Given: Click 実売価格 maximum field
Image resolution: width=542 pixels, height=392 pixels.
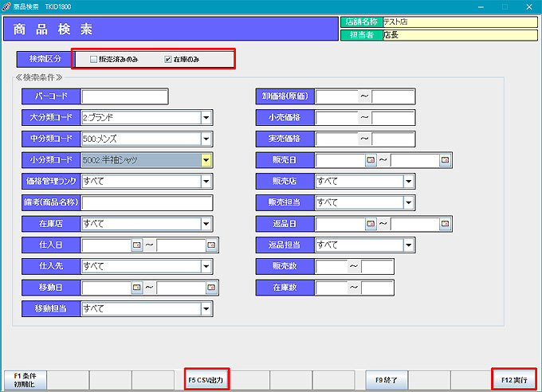Looking at the screenshot, I should click(393, 139).
